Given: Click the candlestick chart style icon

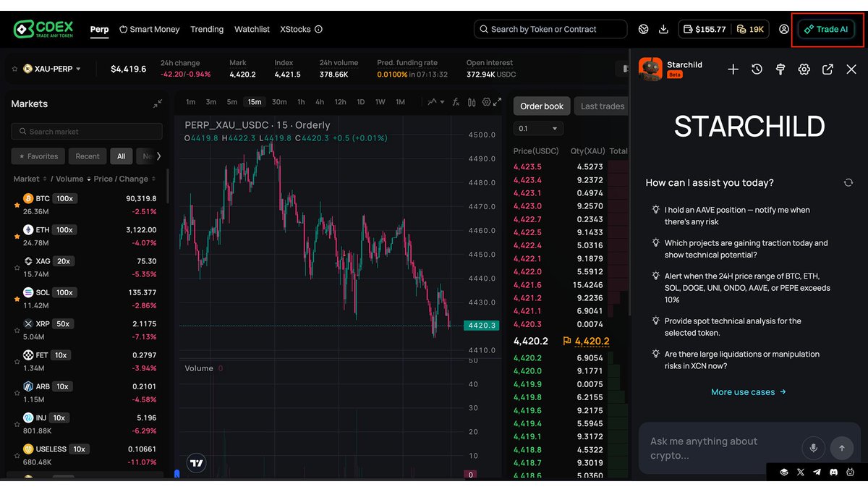Looking at the screenshot, I should (472, 102).
